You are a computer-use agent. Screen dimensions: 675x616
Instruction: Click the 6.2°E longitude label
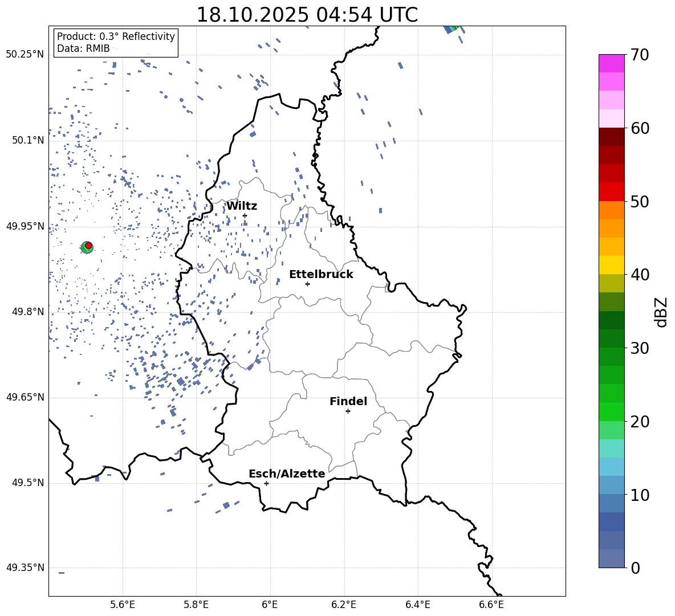[x=344, y=605]
